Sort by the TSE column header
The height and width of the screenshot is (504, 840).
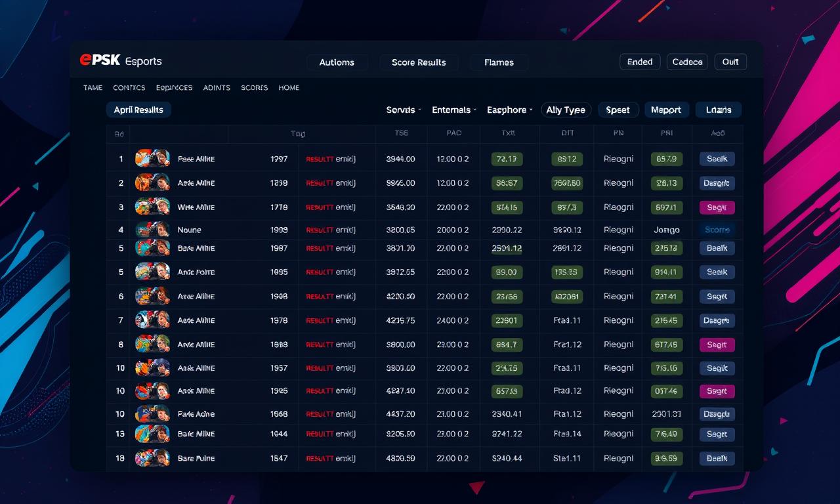[401, 133]
